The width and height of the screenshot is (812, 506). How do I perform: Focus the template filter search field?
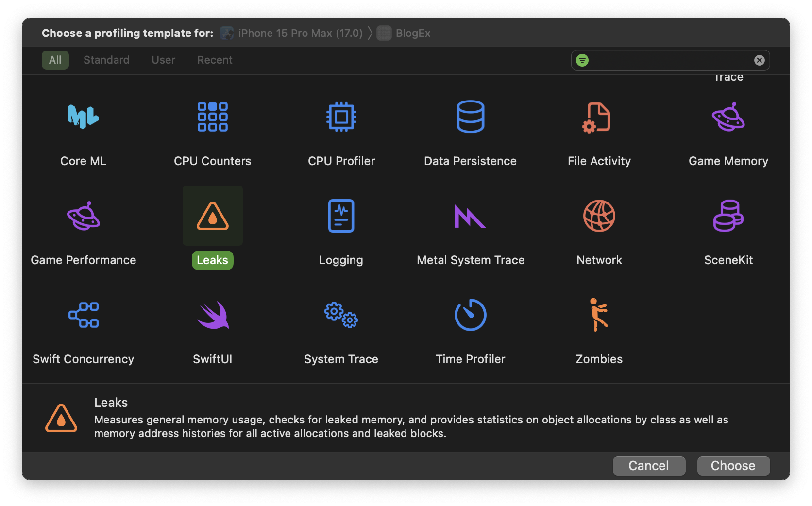tap(671, 60)
